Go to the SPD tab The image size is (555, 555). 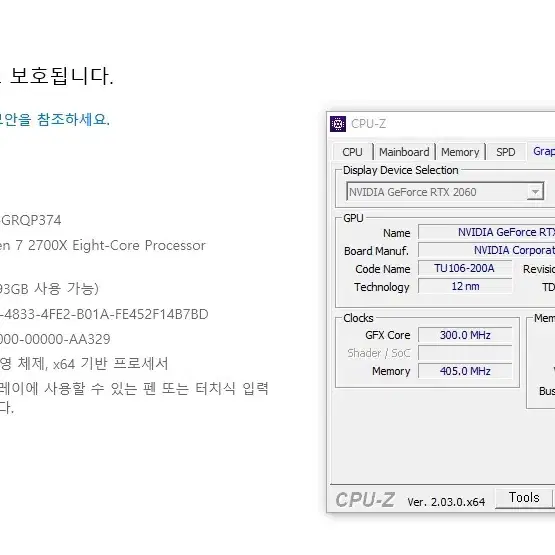pos(505,152)
